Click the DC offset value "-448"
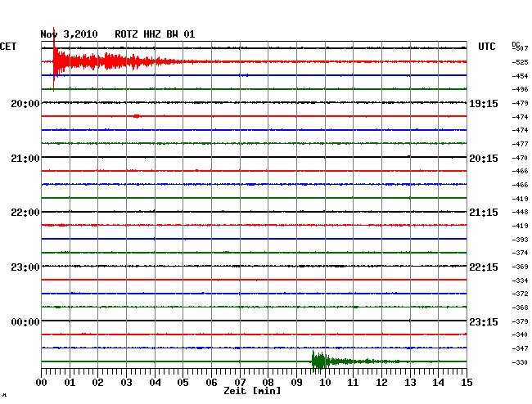The width and height of the screenshot is (532, 404). (x=520, y=212)
